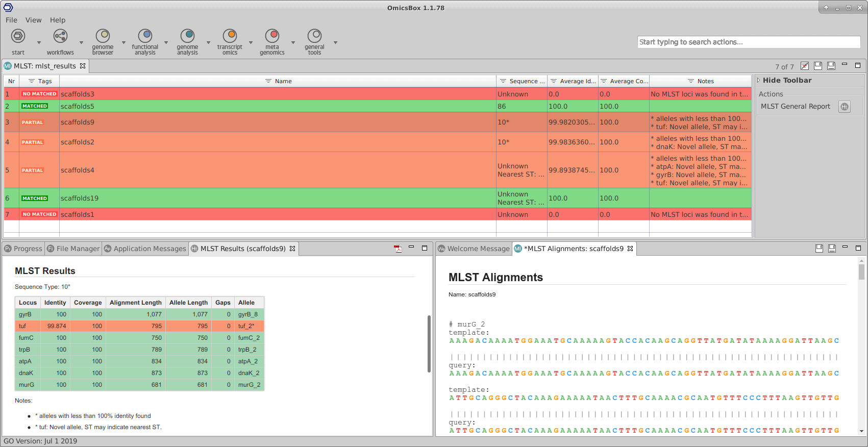This screenshot has height=447, width=868.
Task: Select the scaffolds19 row
Action: pyautogui.click(x=378, y=198)
